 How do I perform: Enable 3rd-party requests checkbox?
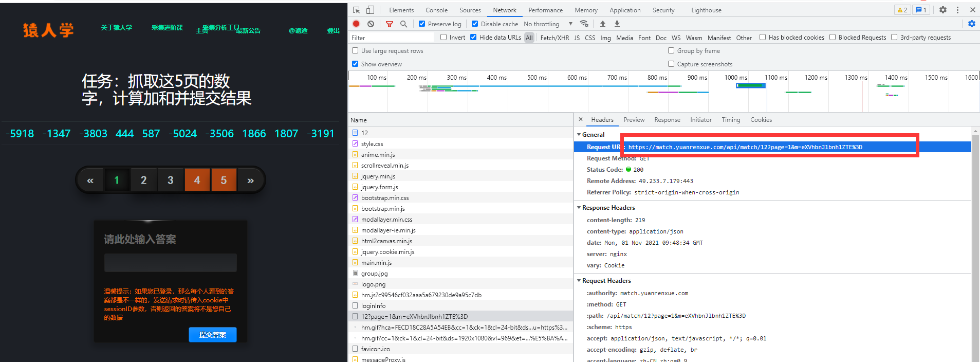pyautogui.click(x=894, y=37)
